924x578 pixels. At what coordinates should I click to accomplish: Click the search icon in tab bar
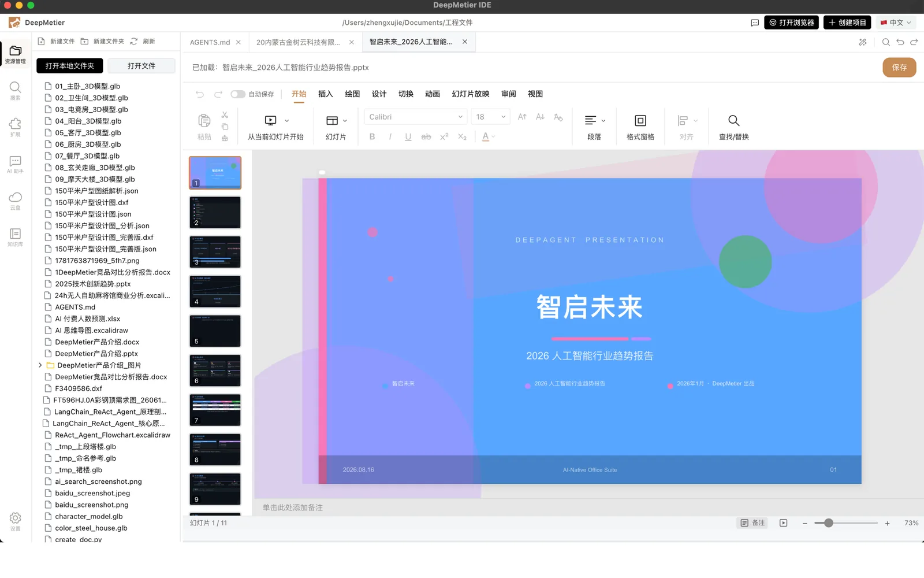[x=886, y=42]
